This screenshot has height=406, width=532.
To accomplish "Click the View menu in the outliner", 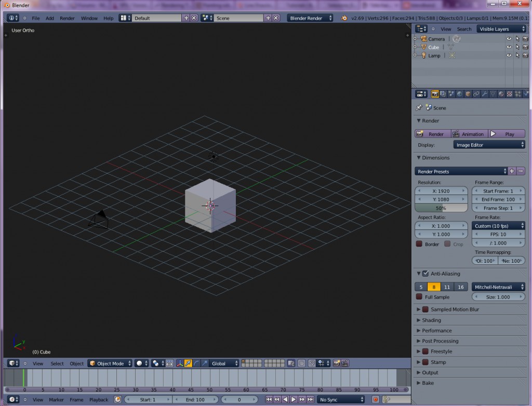I will (446, 29).
